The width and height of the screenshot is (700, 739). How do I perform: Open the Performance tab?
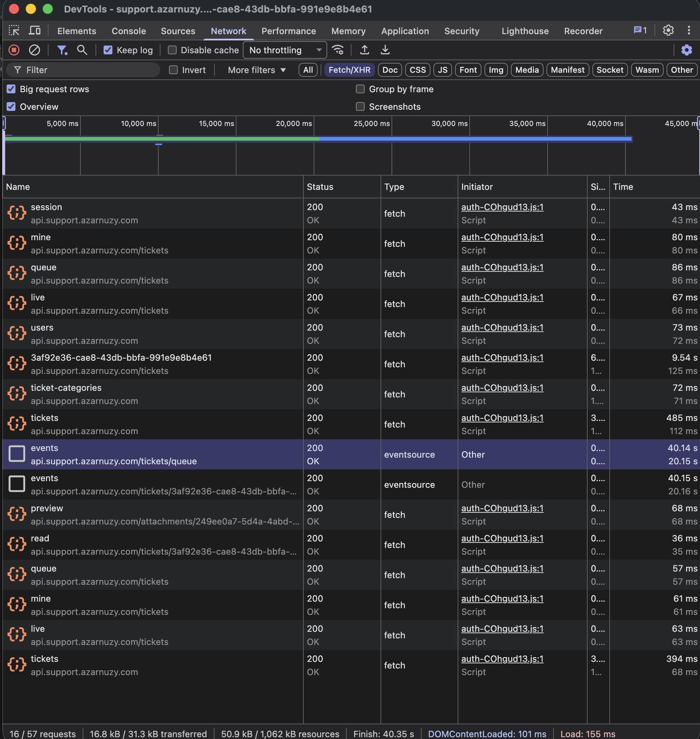288,31
